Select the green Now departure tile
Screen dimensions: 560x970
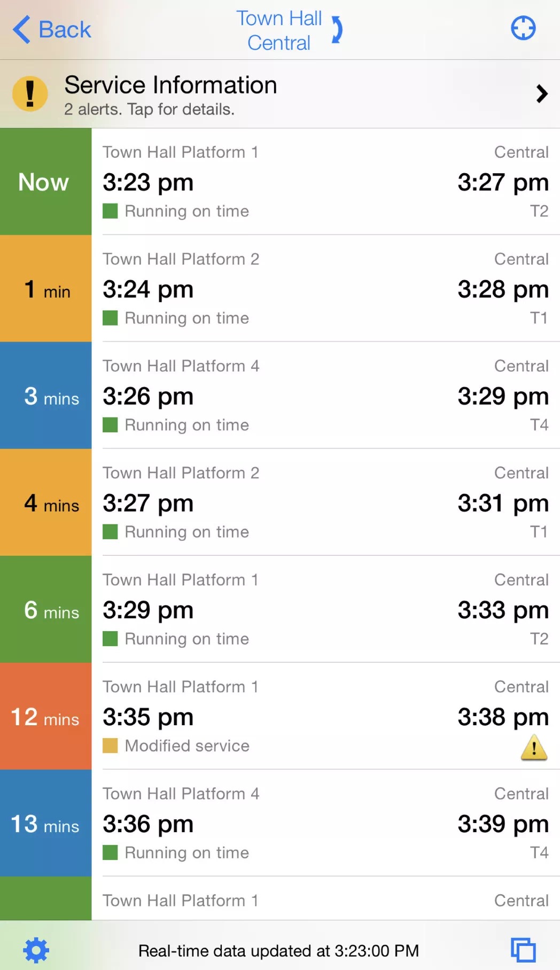pos(45,182)
